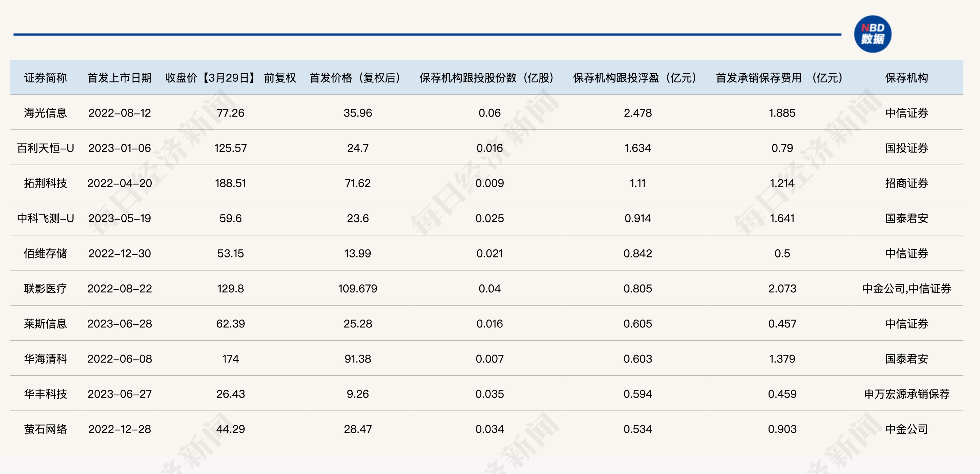
Task: Click the closing price 188.51 cell
Action: (230, 183)
